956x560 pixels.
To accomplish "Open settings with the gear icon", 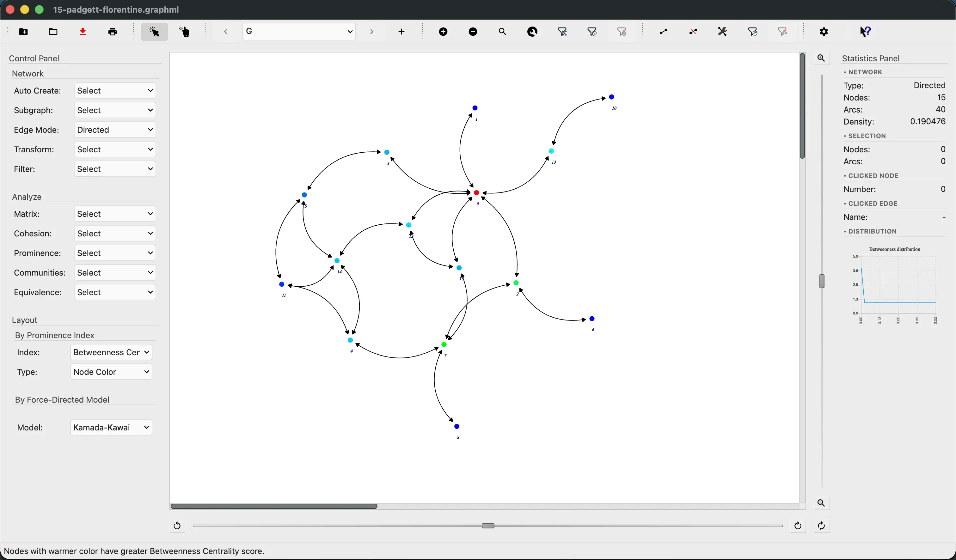I will [x=824, y=32].
